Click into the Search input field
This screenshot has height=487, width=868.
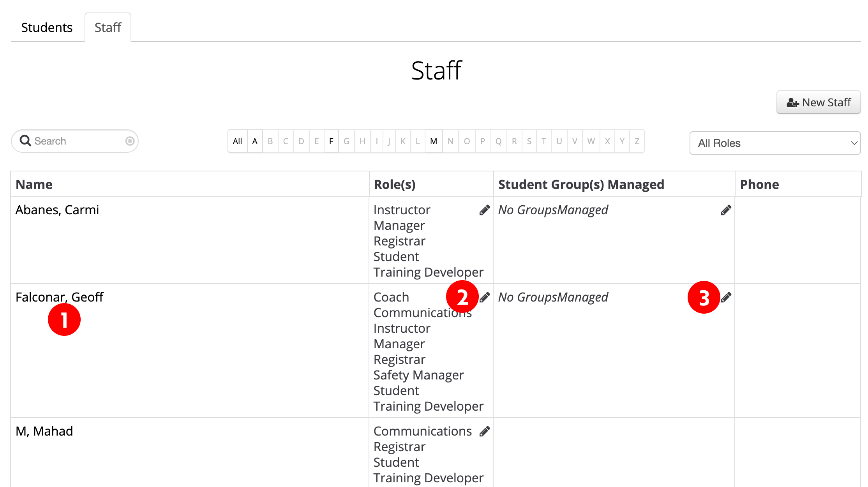point(78,141)
